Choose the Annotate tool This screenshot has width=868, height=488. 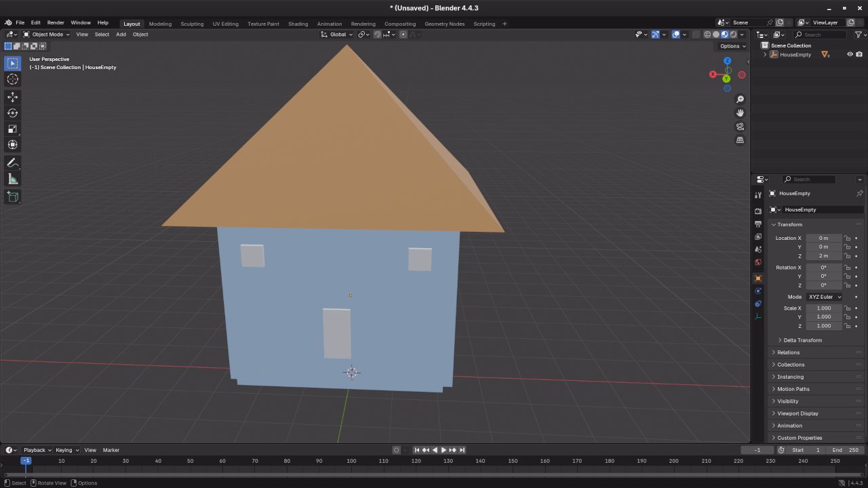click(12, 163)
